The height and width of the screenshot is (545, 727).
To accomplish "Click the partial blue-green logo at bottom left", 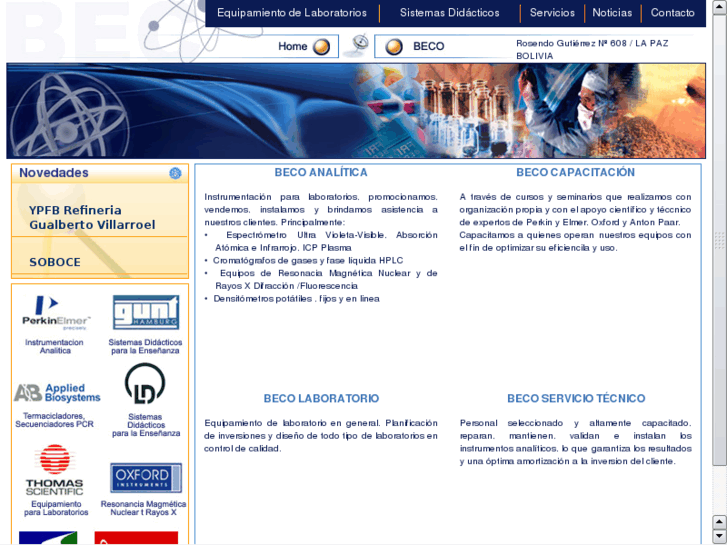I will tap(48, 538).
